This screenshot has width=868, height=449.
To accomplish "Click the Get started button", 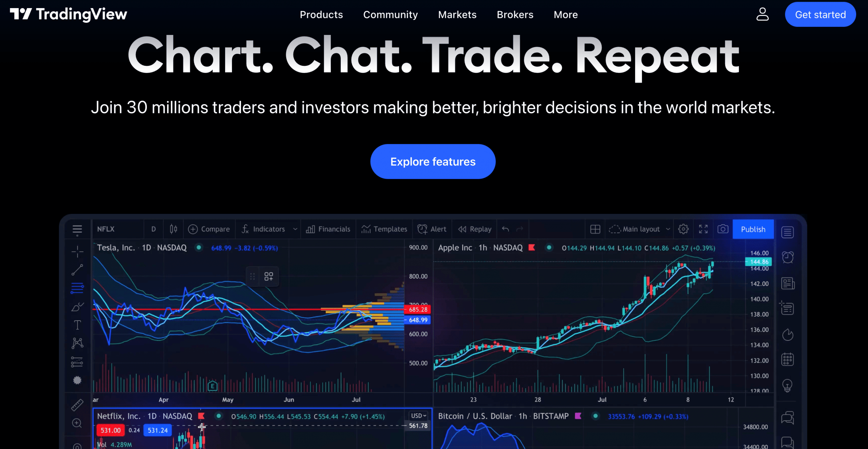I will pyautogui.click(x=820, y=14).
